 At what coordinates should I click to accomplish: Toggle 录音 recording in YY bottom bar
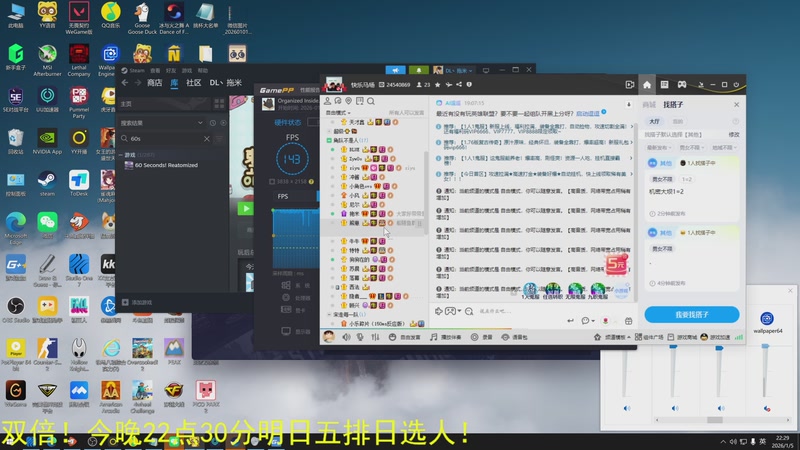481,337
